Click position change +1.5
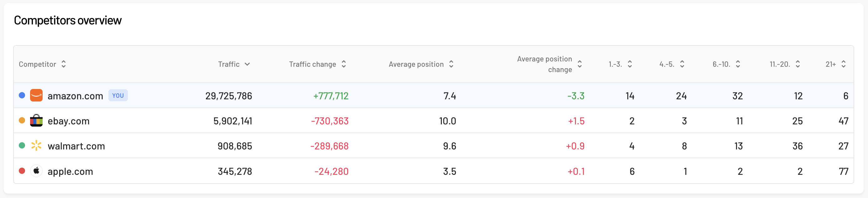 [576, 121]
